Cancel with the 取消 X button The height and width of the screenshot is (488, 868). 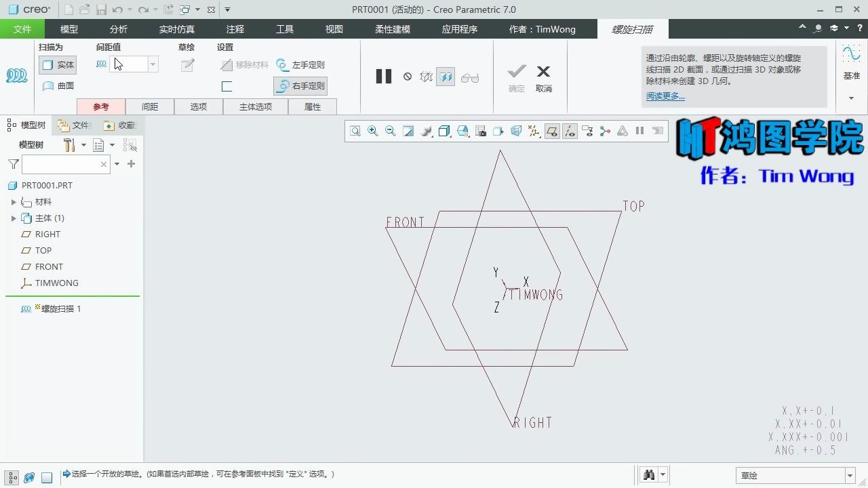[544, 77]
